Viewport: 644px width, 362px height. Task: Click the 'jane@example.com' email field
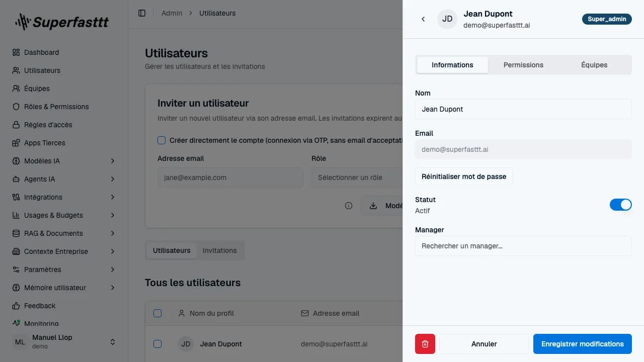tap(230, 177)
